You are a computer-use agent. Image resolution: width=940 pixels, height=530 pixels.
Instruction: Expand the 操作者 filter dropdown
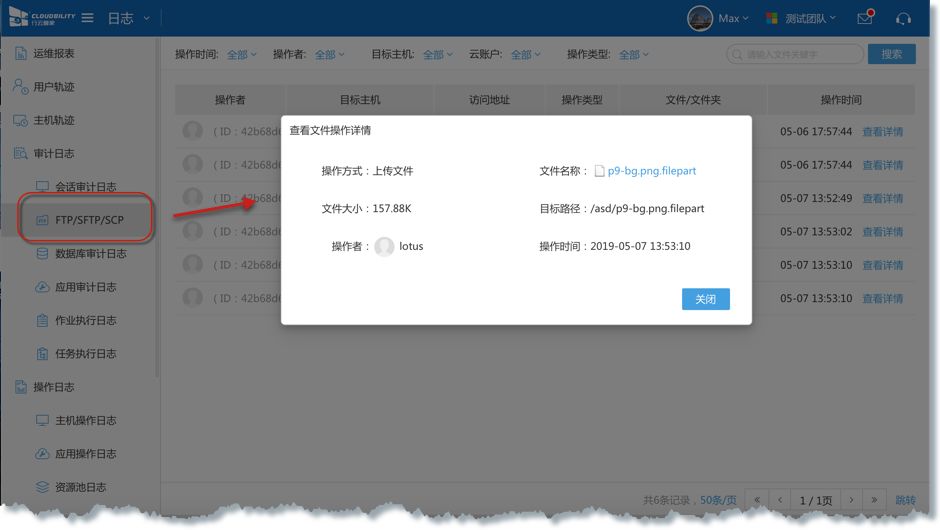[329, 55]
